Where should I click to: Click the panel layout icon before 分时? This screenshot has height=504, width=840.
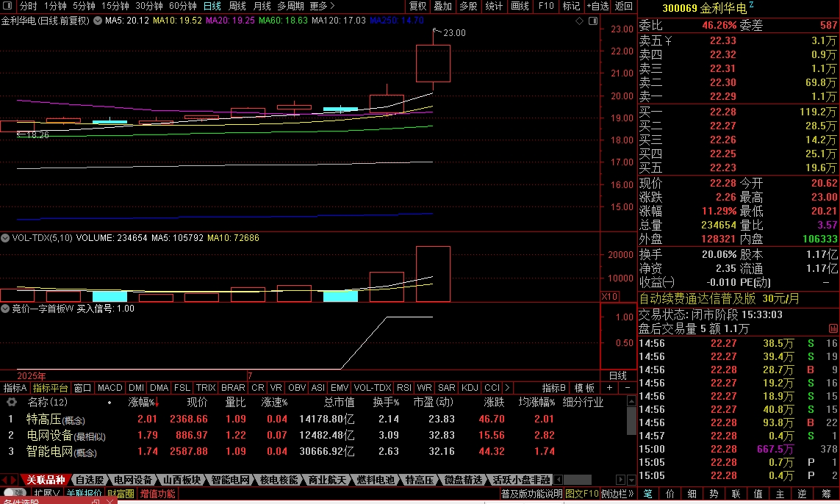tap(7, 6)
